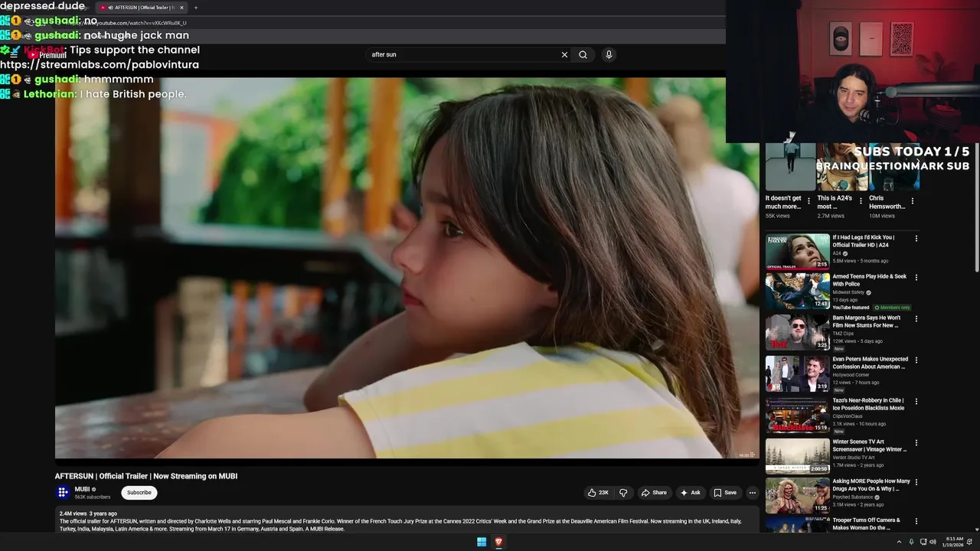Share the Aftersun trailer video
Screen dimensions: 980x551
(654, 493)
